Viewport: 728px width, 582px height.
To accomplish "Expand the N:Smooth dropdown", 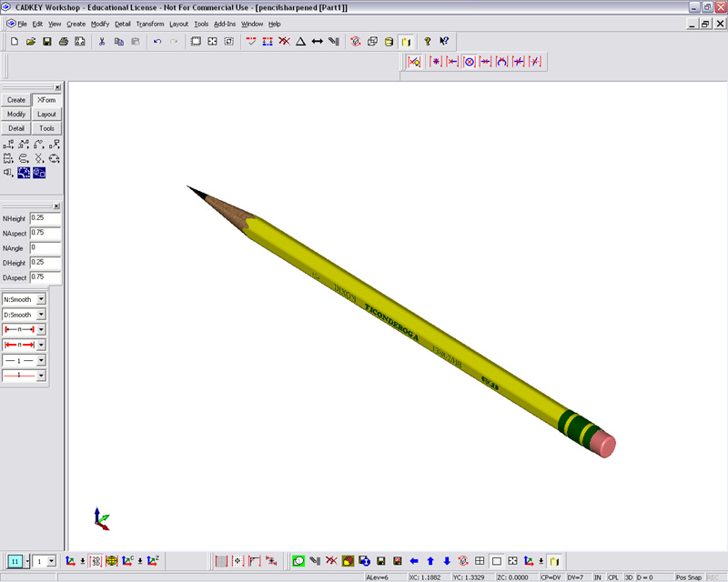I will [x=41, y=299].
